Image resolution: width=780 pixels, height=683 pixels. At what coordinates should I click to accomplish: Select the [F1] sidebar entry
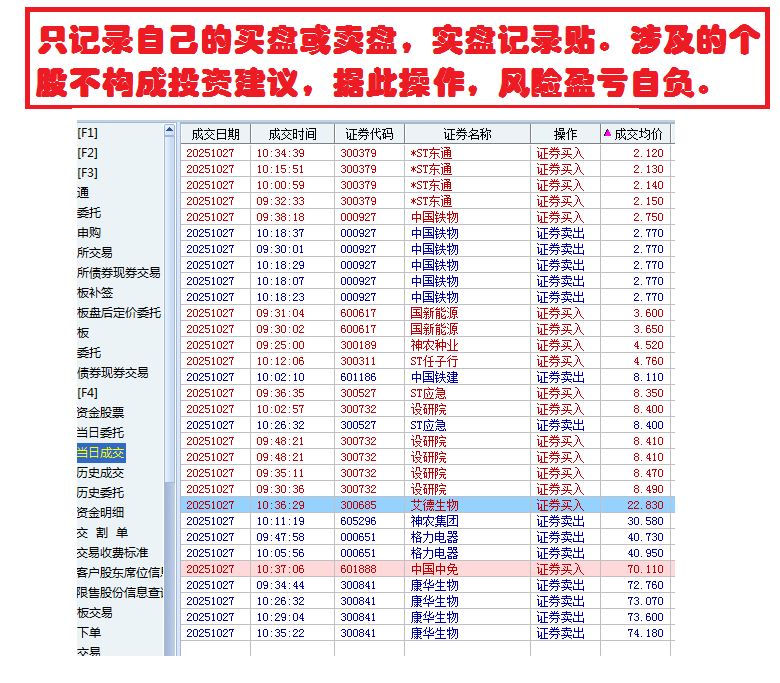(88, 133)
